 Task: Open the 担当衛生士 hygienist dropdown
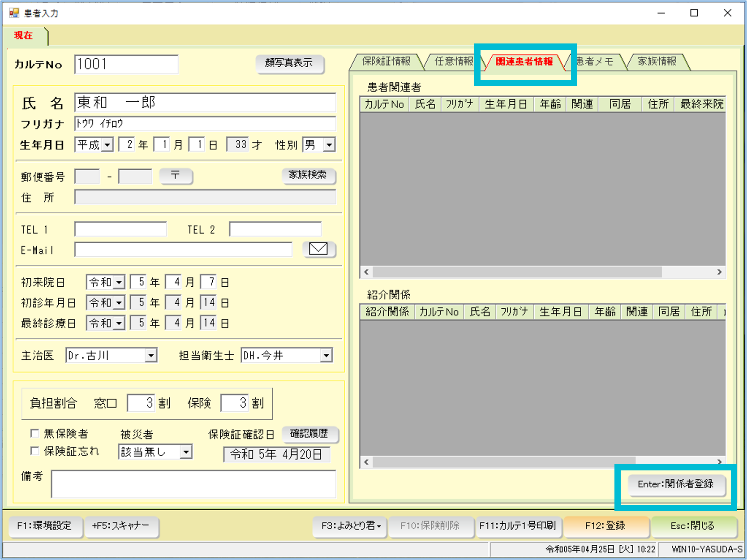(x=326, y=356)
